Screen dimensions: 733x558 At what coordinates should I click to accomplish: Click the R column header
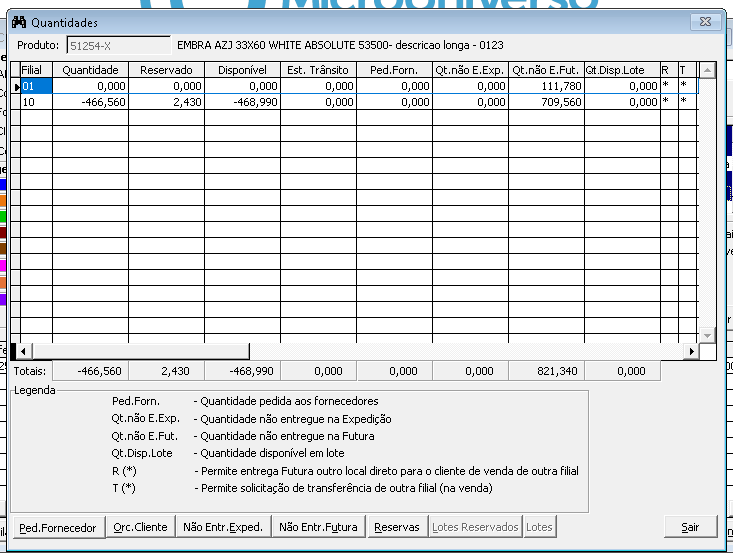tap(669, 70)
